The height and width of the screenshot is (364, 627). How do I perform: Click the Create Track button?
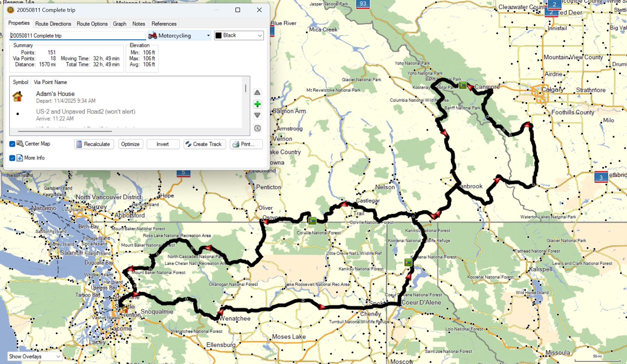[x=204, y=144]
